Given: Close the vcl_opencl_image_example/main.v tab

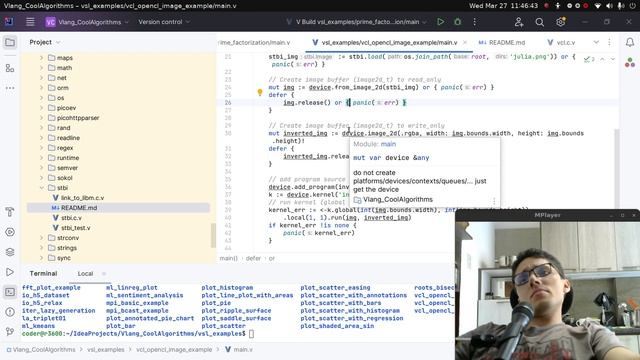Looking at the screenshot, I should [x=465, y=42].
